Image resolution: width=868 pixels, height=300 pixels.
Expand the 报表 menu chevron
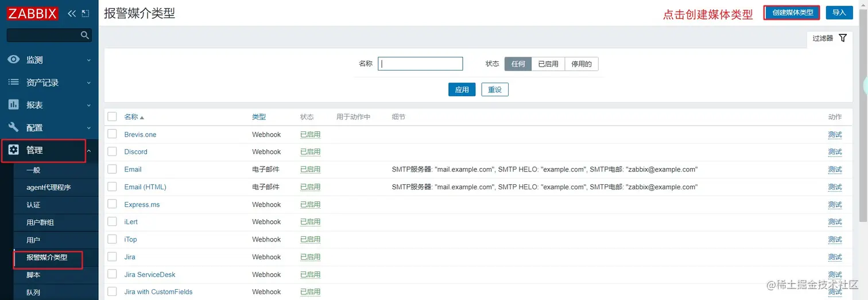coord(88,105)
